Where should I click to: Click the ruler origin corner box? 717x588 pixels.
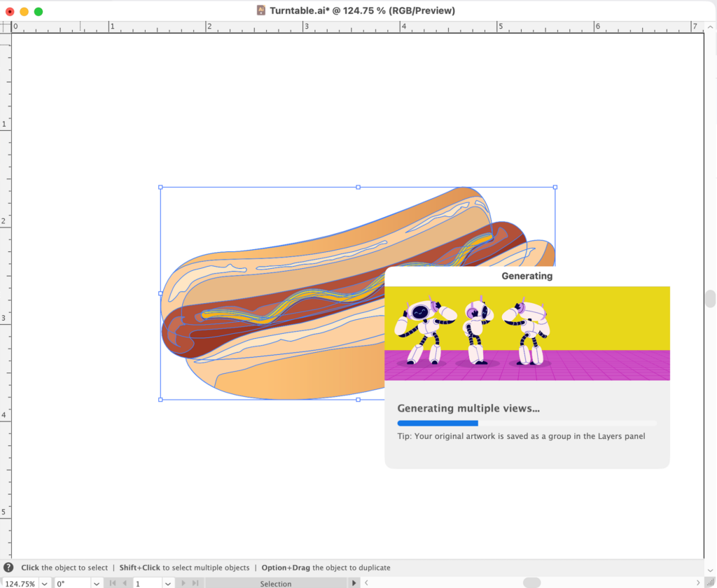6,27
